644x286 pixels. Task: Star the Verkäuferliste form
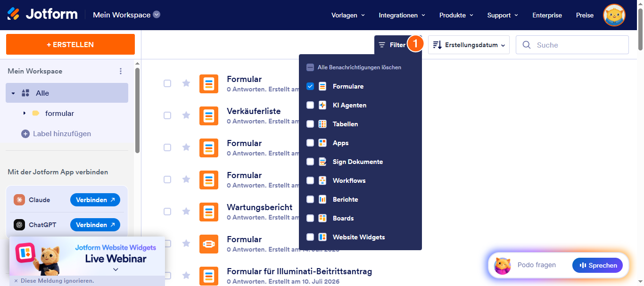click(x=186, y=115)
